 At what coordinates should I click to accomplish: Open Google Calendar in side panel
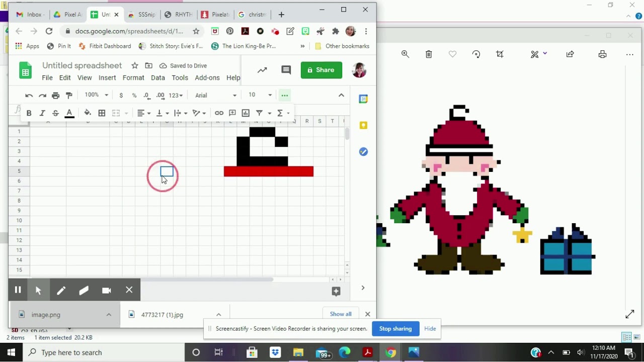(363, 99)
